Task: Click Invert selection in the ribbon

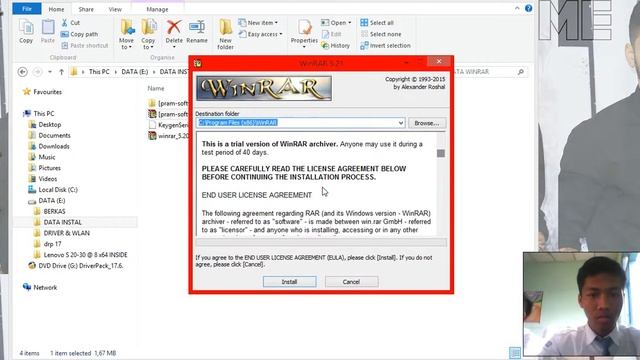Action: [385, 46]
